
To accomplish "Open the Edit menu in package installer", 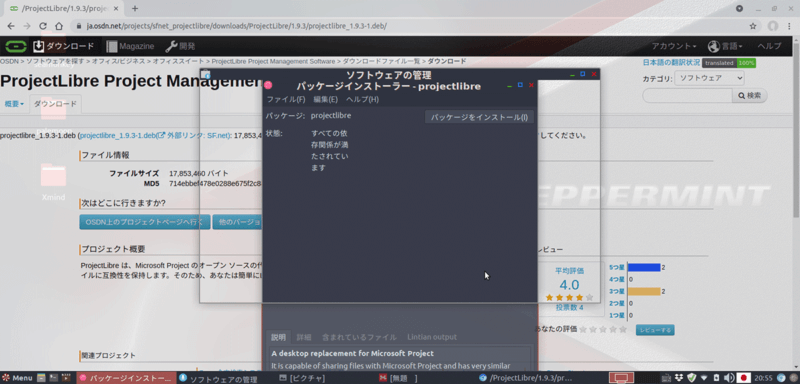I will point(326,99).
